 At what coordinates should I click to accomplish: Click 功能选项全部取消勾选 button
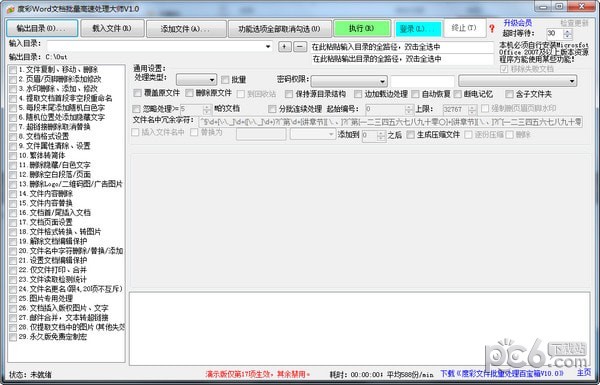(x=279, y=29)
